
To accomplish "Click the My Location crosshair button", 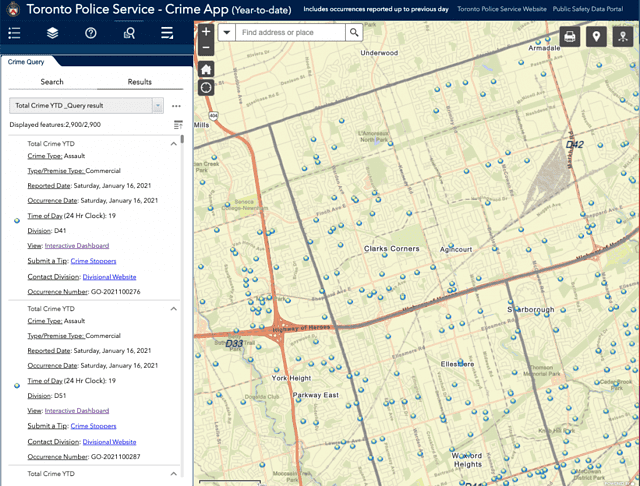I will (206, 87).
